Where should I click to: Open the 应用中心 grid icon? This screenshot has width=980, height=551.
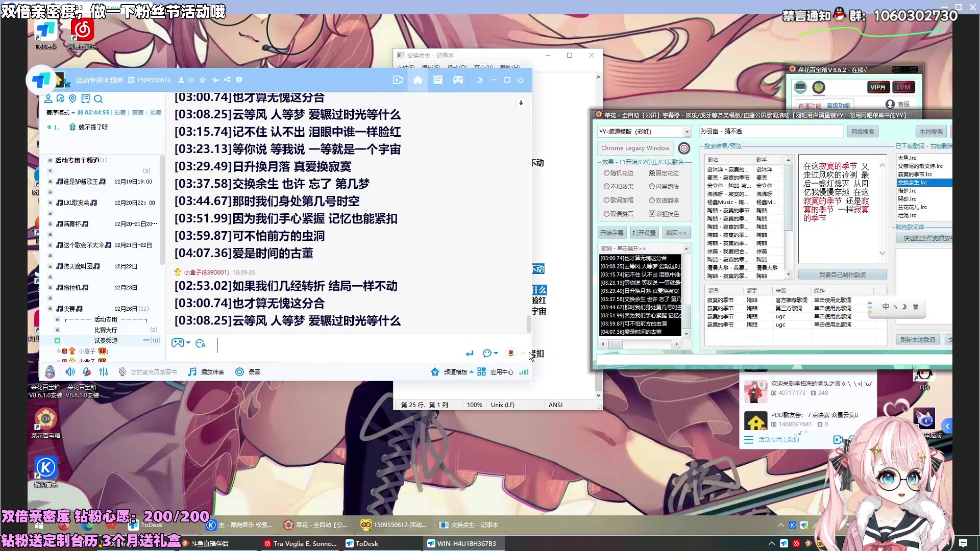pyautogui.click(x=481, y=372)
